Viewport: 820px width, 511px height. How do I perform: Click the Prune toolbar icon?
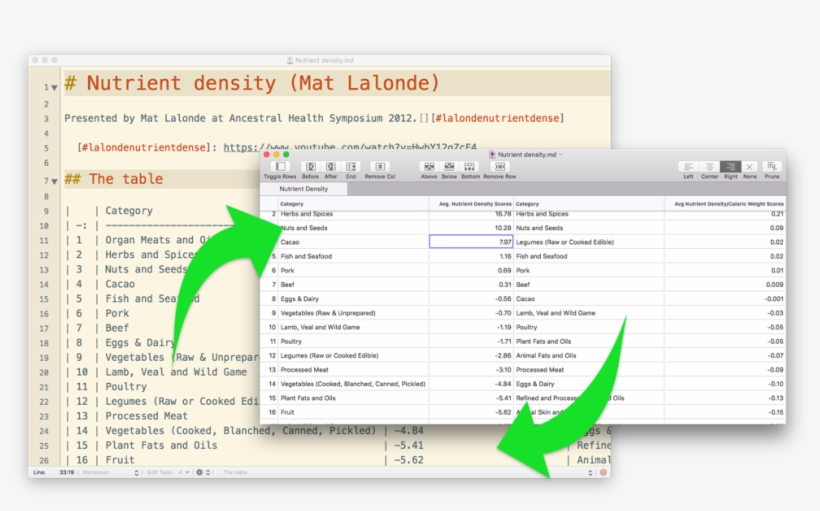tap(772, 166)
